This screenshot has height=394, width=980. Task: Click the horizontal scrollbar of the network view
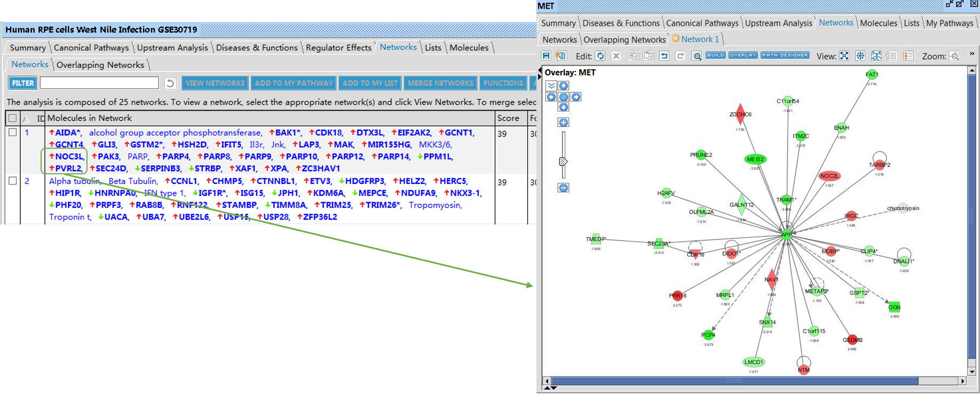click(734, 381)
